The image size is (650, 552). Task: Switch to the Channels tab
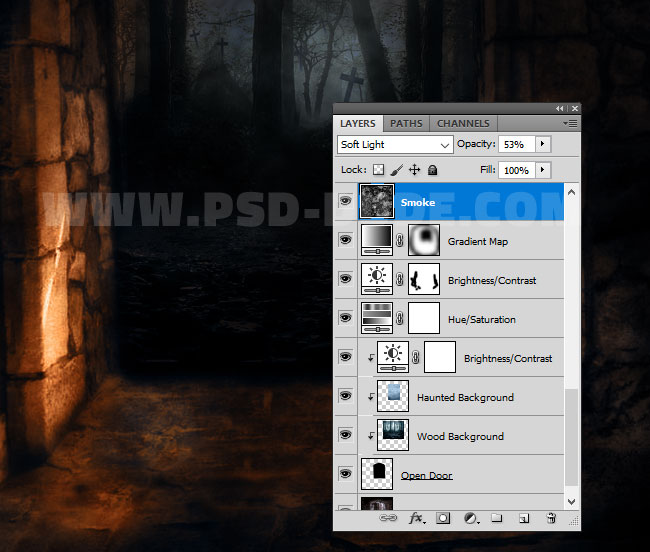point(463,123)
